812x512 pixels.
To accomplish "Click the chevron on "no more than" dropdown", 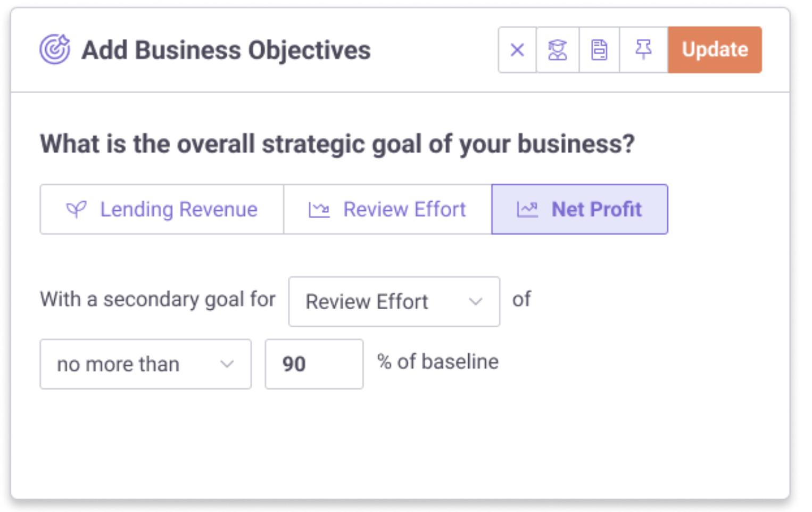I will pyautogui.click(x=227, y=365).
